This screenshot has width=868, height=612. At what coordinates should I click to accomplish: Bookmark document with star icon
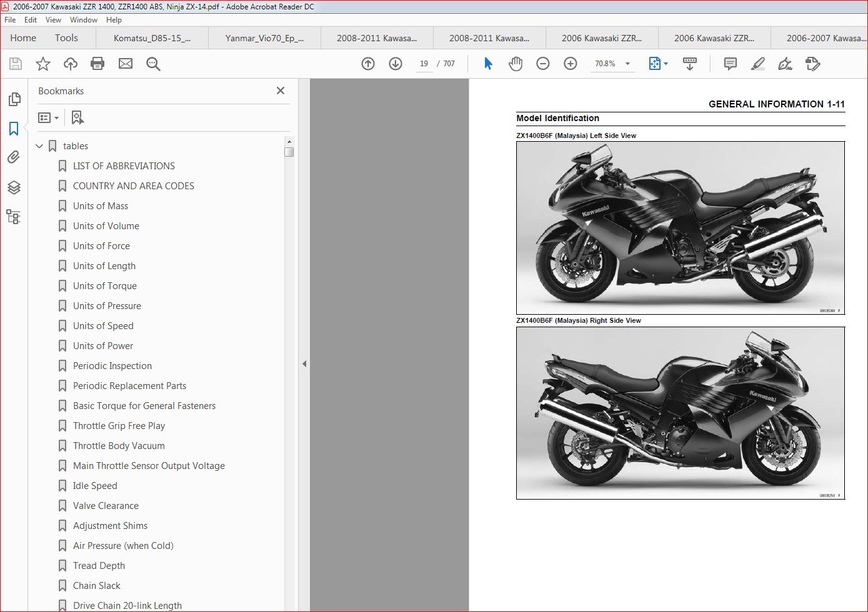(43, 64)
